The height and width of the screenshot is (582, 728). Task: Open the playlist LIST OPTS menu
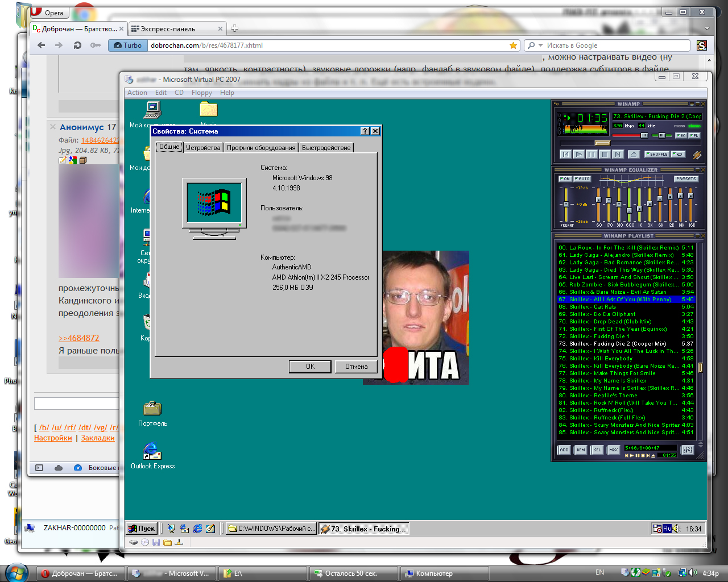tap(688, 450)
